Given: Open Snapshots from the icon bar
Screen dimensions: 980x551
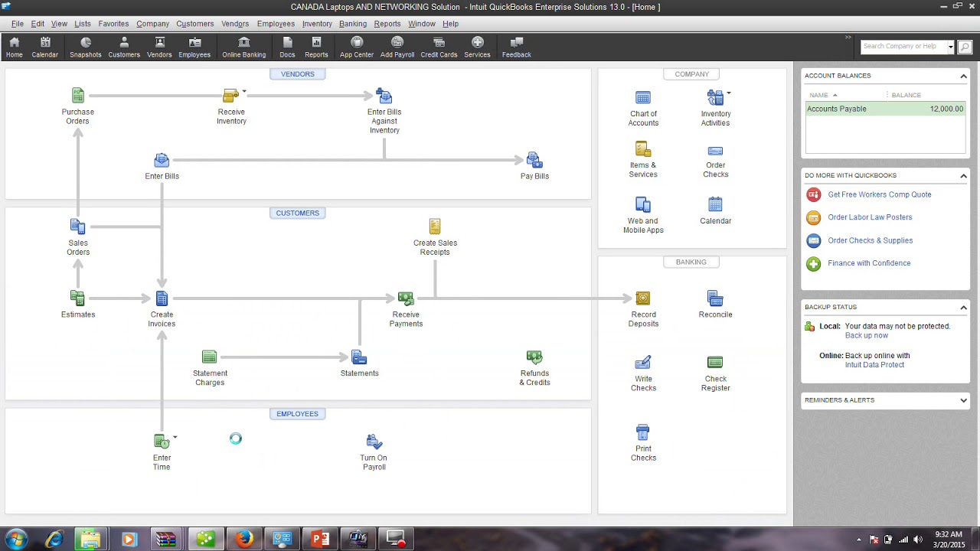Looking at the screenshot, I should (x=85, y=47).
